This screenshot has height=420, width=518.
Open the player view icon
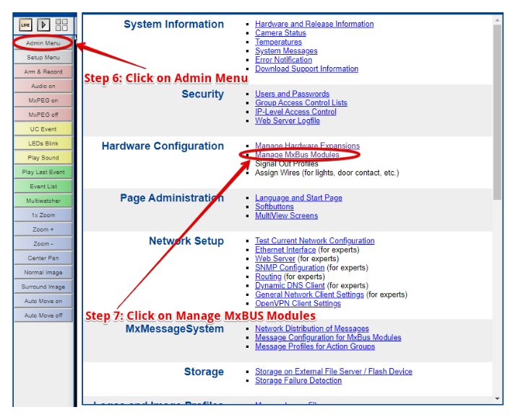pos(43,25)
